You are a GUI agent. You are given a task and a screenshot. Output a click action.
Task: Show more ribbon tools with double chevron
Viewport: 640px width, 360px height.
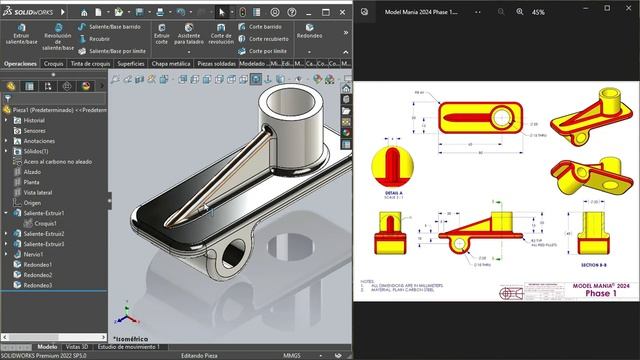pyautogui.click(x=346, y=32)
